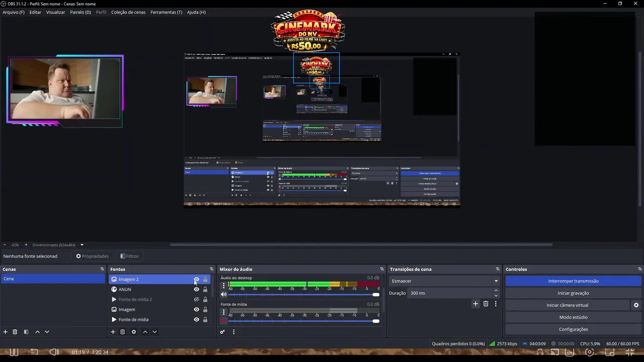Open Áudio do desktop track options dots
644x362 pixels.
pos(224,286)
